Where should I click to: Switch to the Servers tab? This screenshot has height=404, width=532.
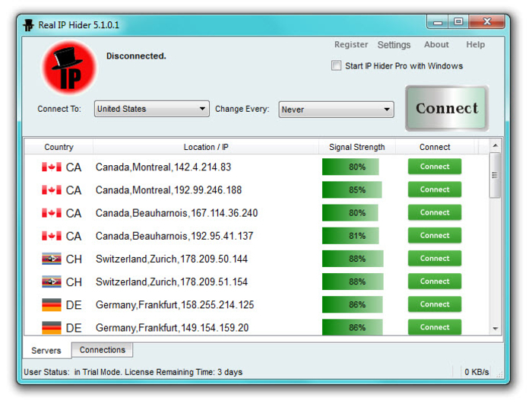click(x=46, y=350)
